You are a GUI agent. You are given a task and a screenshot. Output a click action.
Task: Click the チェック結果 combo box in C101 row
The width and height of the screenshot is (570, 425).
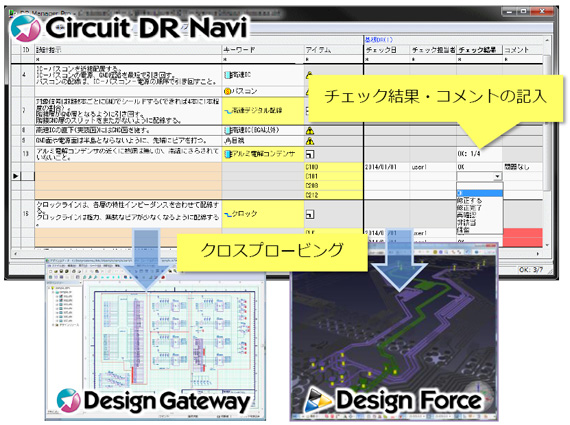coord(479,176)
